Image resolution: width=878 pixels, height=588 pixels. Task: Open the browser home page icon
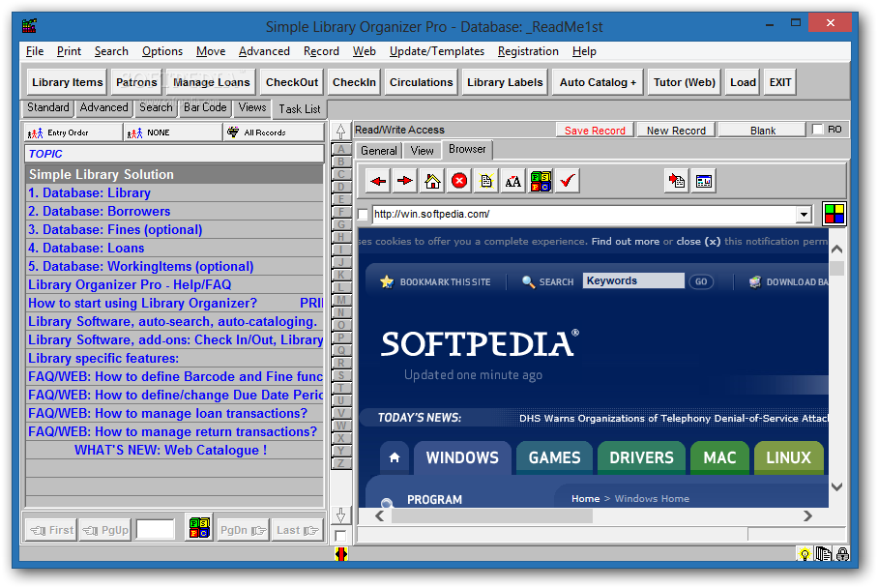[432, 181]
